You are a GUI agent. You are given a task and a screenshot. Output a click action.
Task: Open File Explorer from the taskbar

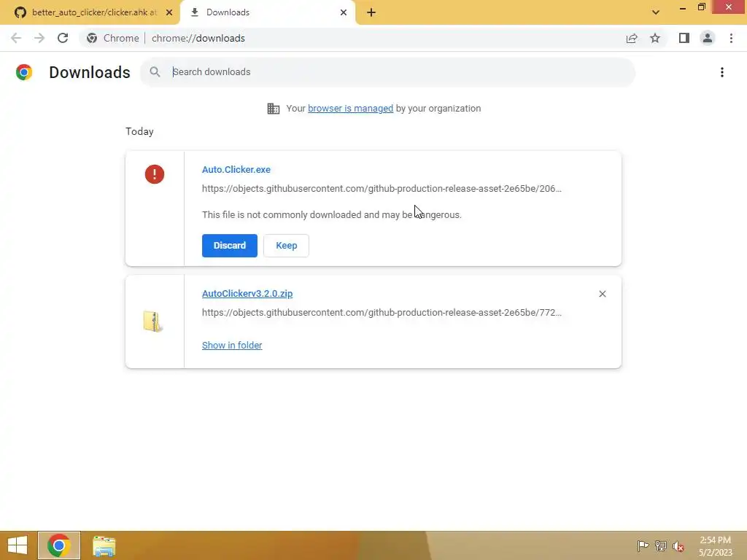104,545
